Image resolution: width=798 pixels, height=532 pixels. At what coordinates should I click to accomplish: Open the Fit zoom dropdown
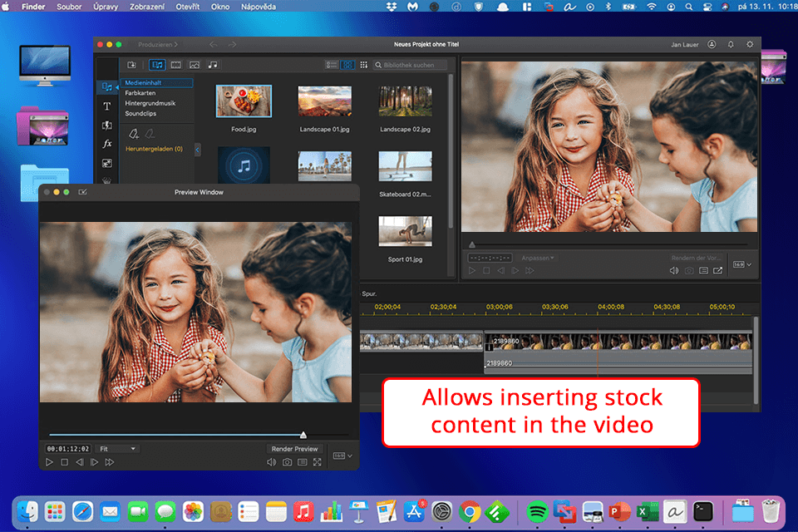tap(117, 449)
